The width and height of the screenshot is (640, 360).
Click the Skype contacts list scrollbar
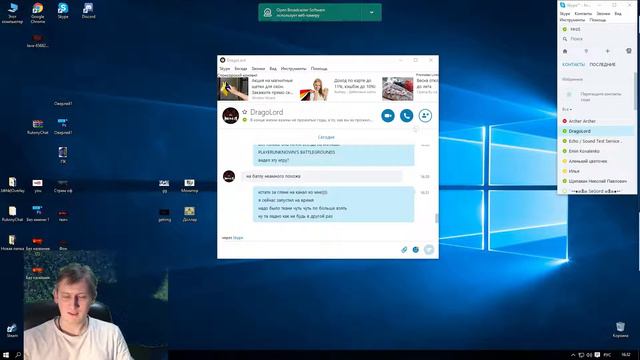(635, 92)
